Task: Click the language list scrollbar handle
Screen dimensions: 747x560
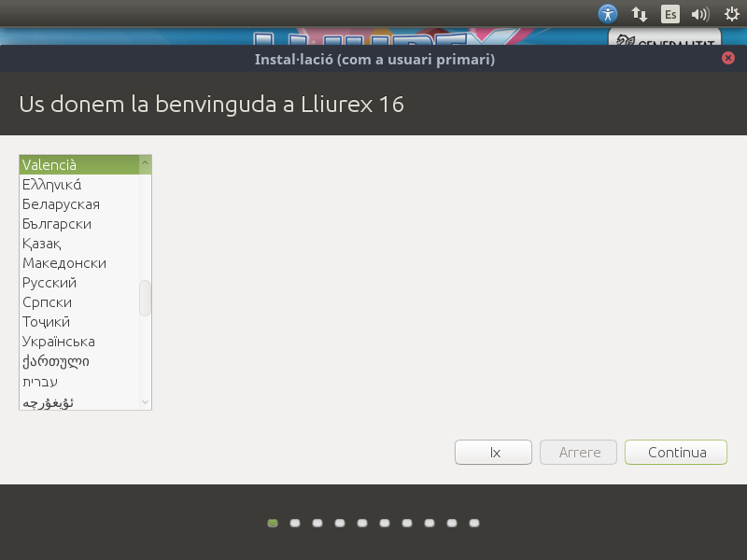Action: (x=145, y=298)
